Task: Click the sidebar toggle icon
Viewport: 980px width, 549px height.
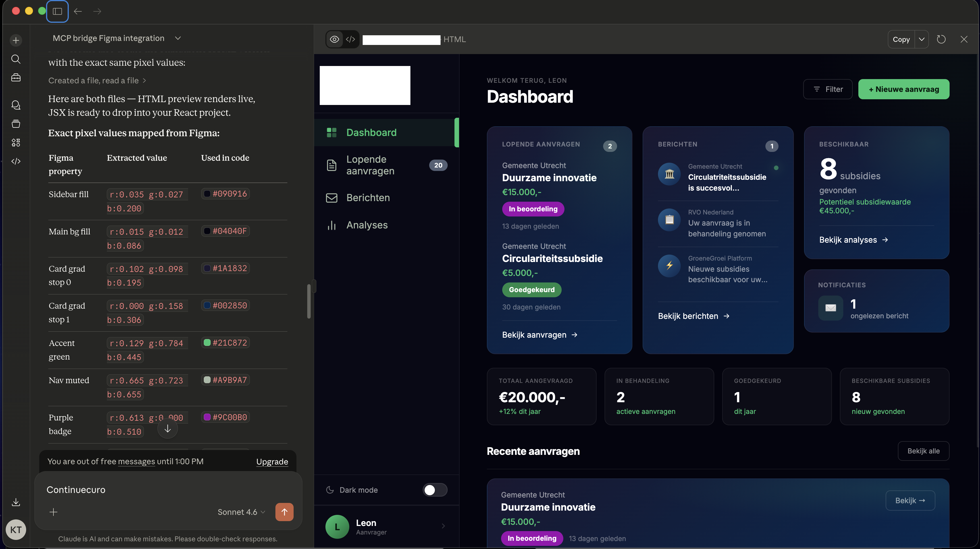Action: (57, 11)
